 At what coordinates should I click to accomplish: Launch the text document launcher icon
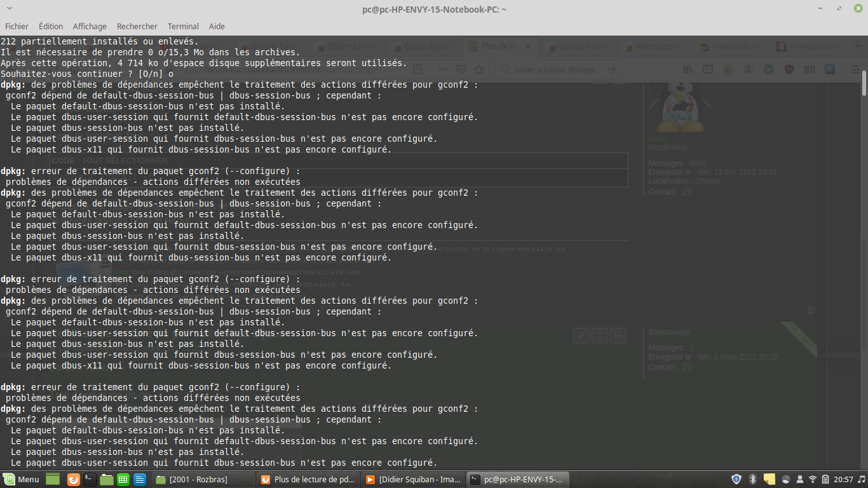pos(140,479)
